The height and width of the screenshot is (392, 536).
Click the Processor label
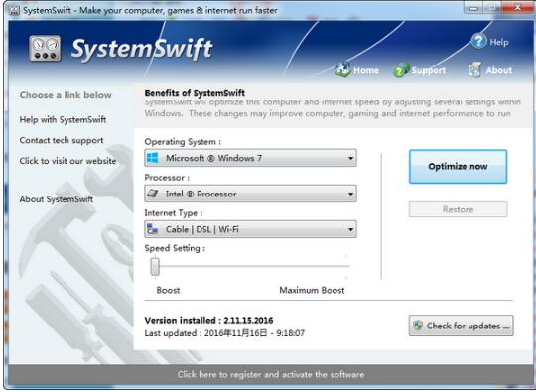(167, 178)
